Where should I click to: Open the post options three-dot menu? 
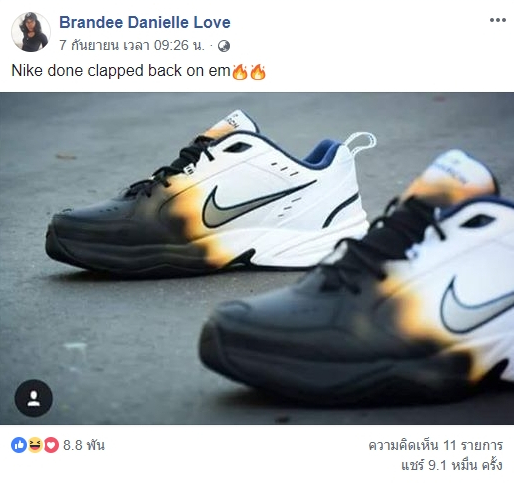pyautogui.click(x=498, y=20)
